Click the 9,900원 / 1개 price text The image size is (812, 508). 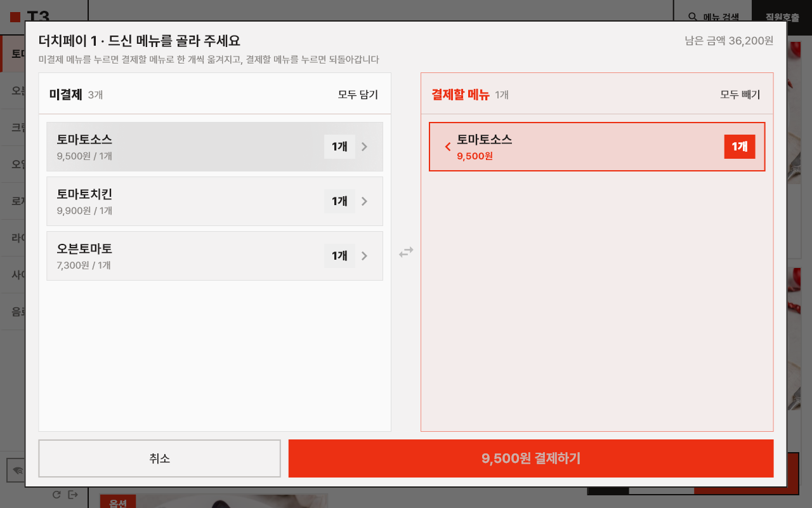point(84,211)
